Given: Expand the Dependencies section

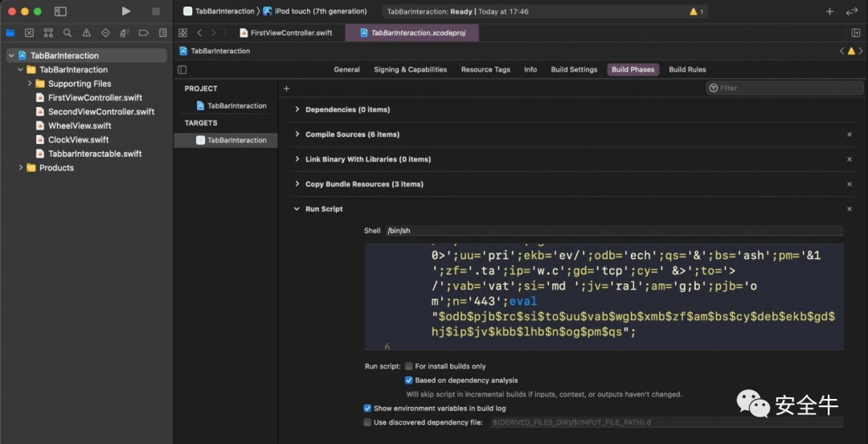Looking at the screenshot, I should pos(297,109).
